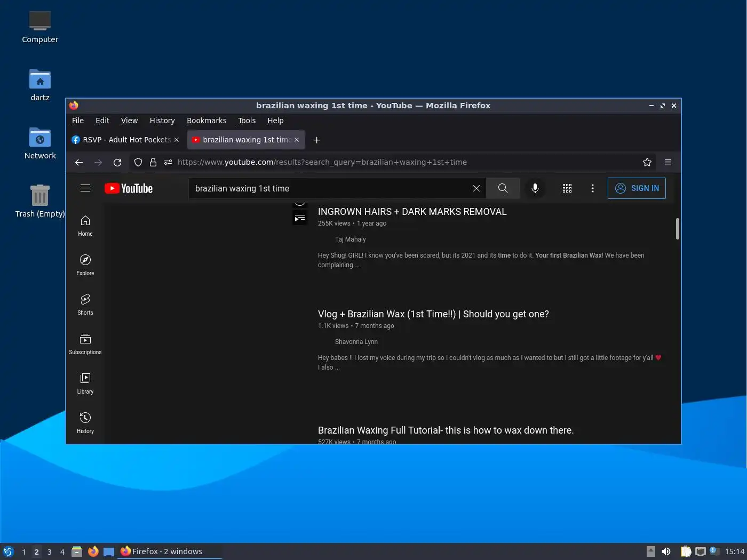Open the Edit menu

[102, 121]
